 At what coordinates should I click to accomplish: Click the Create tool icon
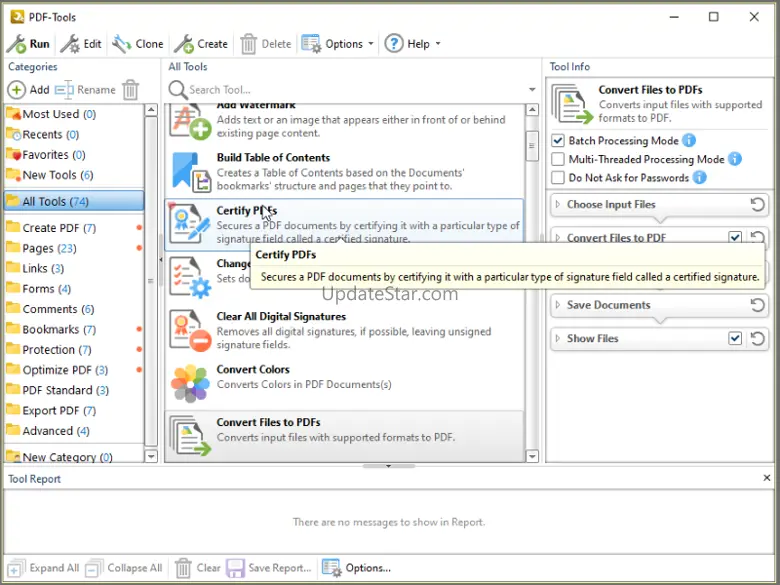183,44
